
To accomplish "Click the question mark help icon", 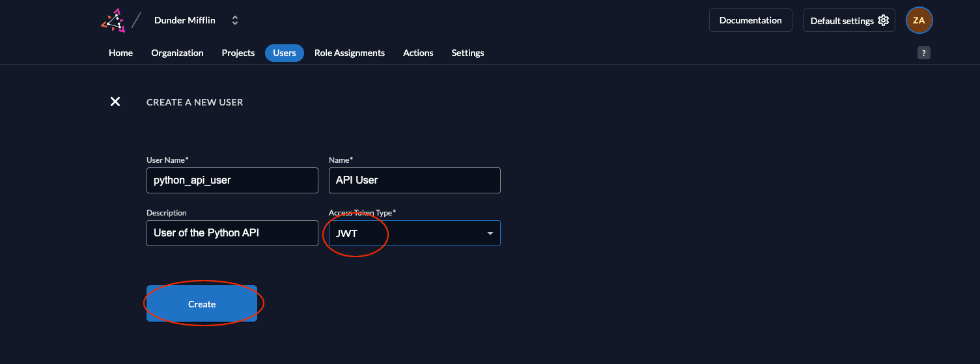I will [x=923, y=53].
